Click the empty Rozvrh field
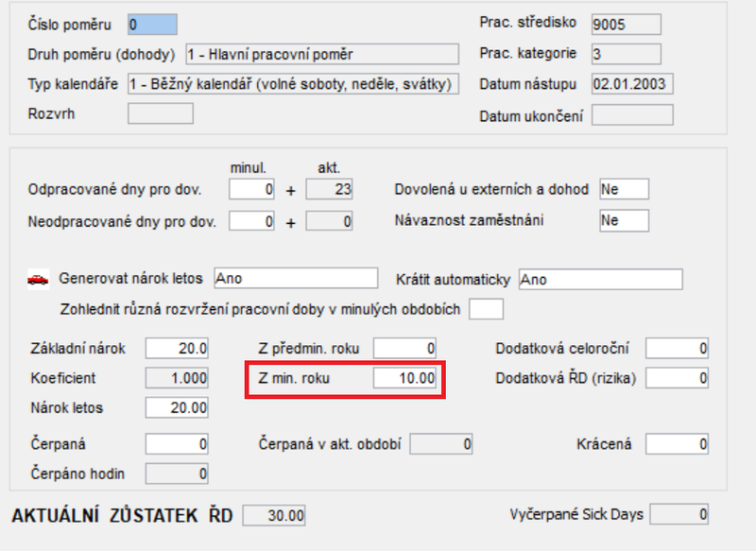 click(161, 113)
